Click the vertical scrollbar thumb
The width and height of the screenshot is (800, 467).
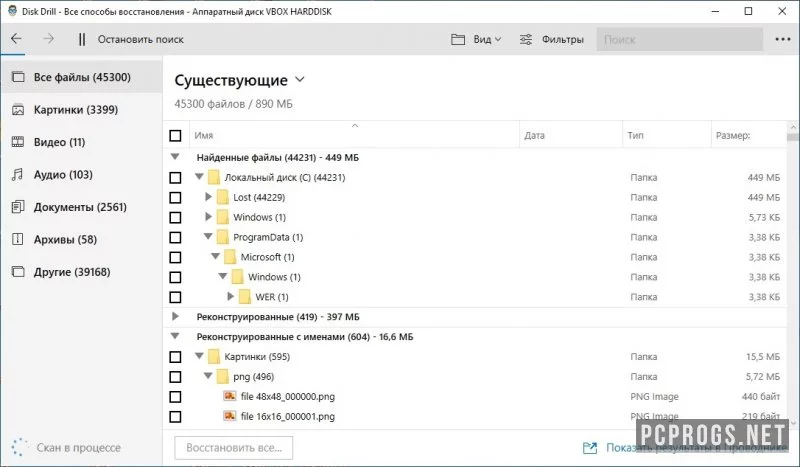click(x=792, y=137)
